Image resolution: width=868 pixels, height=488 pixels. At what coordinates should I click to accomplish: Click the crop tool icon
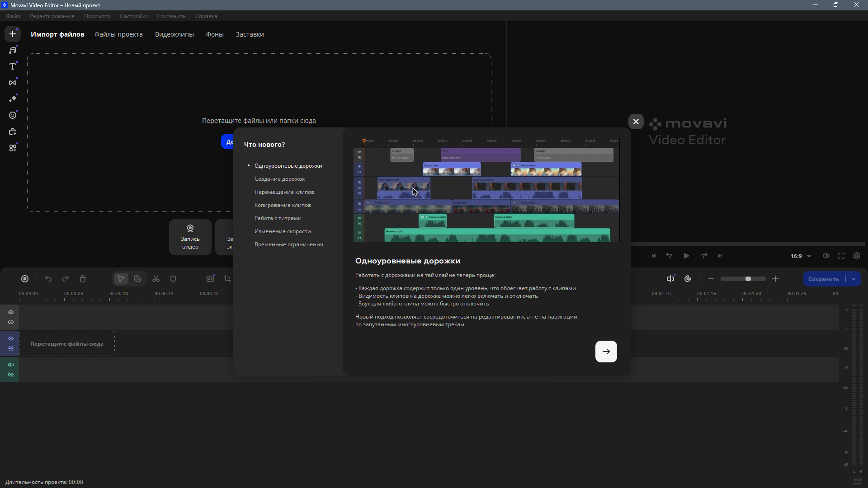click(x=227, y=279)
